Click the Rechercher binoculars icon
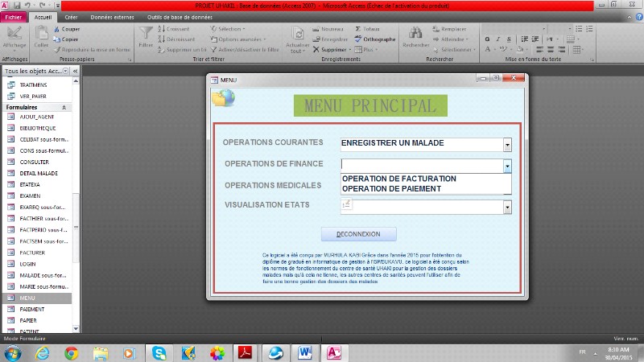The width and height of the screenshot is (644, 362). (415, 35)
